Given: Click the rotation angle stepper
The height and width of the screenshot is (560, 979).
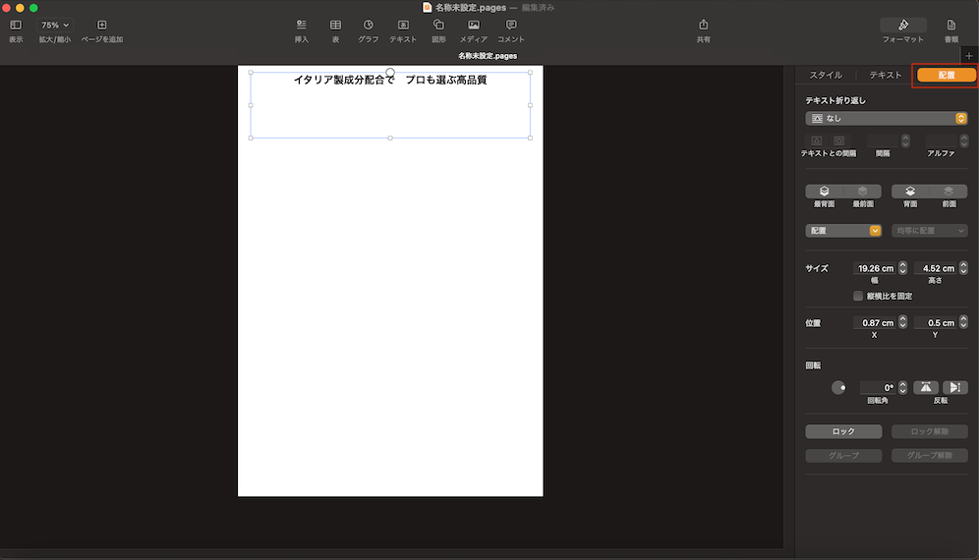Looking at the screenshot, I should [903, 388].
